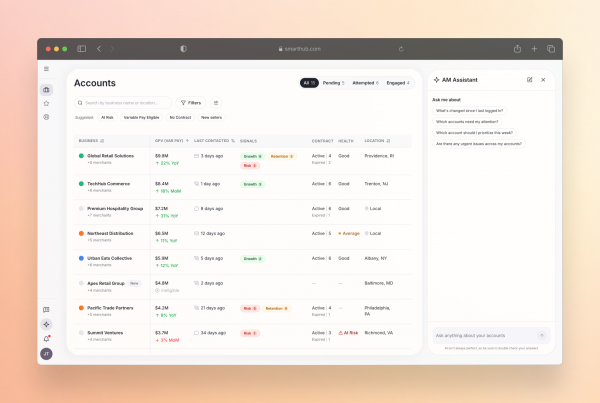600x403 pixels.
Task: Toggle the At Risk suggested filter chip
Action: [x=107, y=117]
